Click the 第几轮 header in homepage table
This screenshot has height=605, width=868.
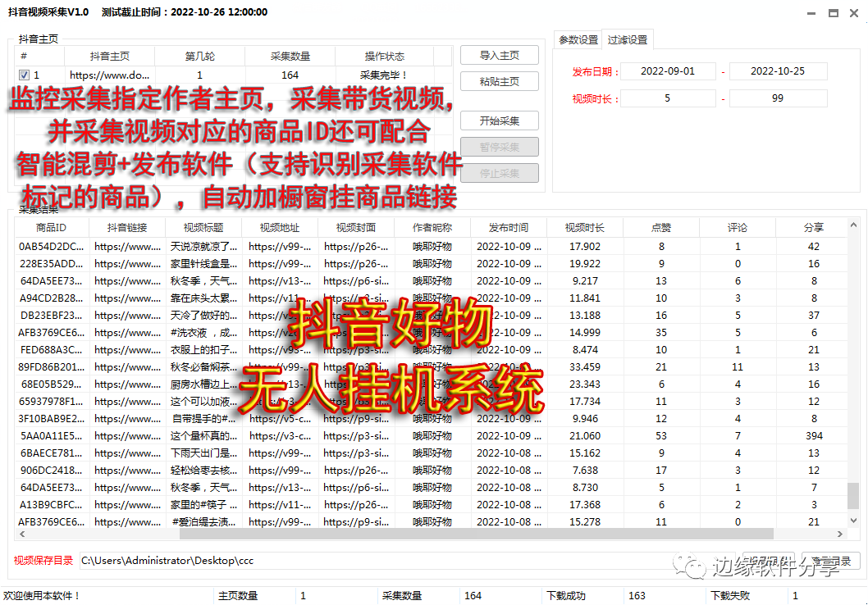point(200,56)
